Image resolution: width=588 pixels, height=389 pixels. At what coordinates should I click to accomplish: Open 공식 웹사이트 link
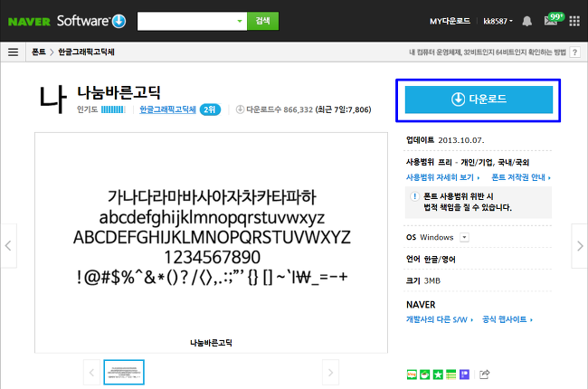(x=507, y=319)
